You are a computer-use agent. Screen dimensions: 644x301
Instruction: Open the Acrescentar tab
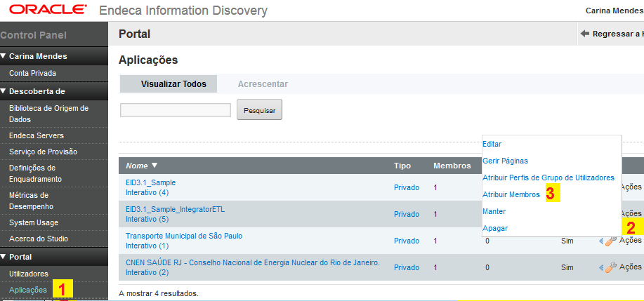[x=263, y=84]
